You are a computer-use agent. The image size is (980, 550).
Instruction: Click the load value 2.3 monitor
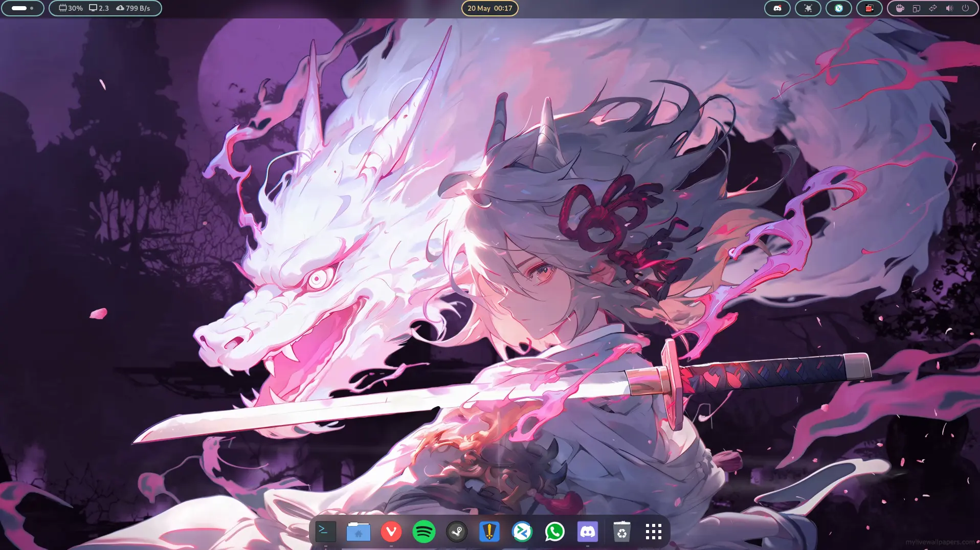pyautogui.click(x=99, y=8)
